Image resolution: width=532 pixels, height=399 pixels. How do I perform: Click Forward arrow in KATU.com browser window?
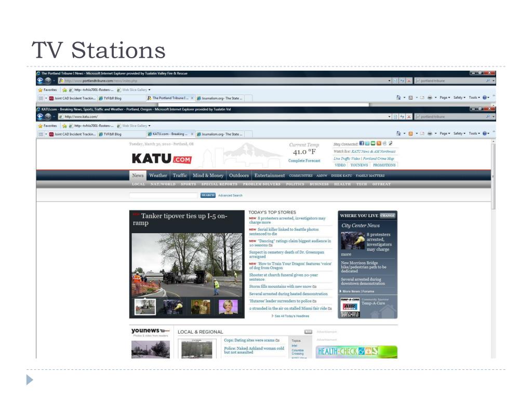[x=48, y=116]
